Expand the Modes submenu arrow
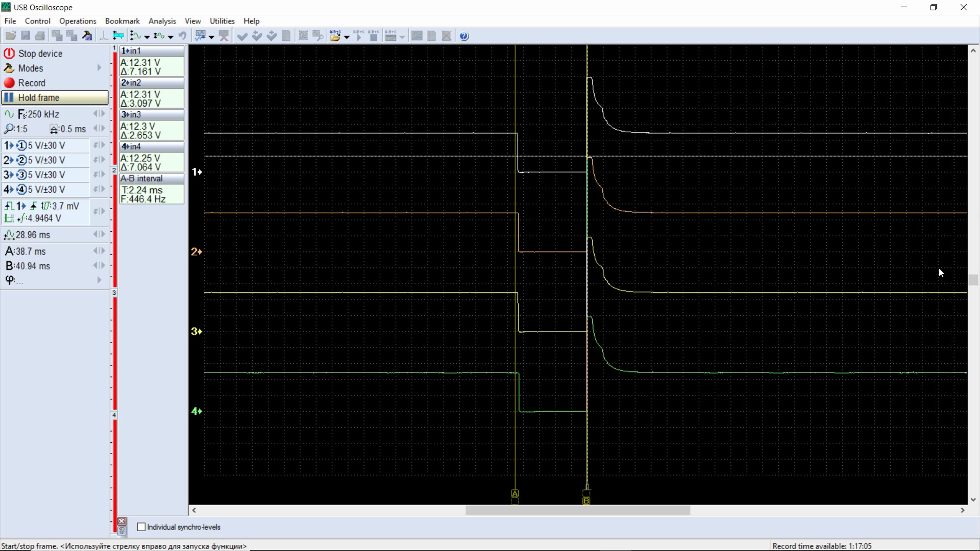 (x=99, y=68)
